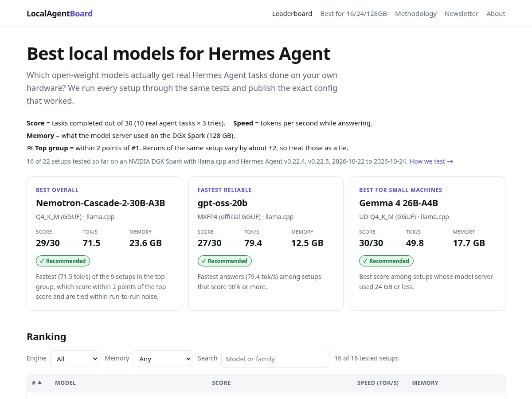Click the 'FASTEST RELIABLE' card label
The height and width of the screenshot is (399, 532).
coord(225,190)
